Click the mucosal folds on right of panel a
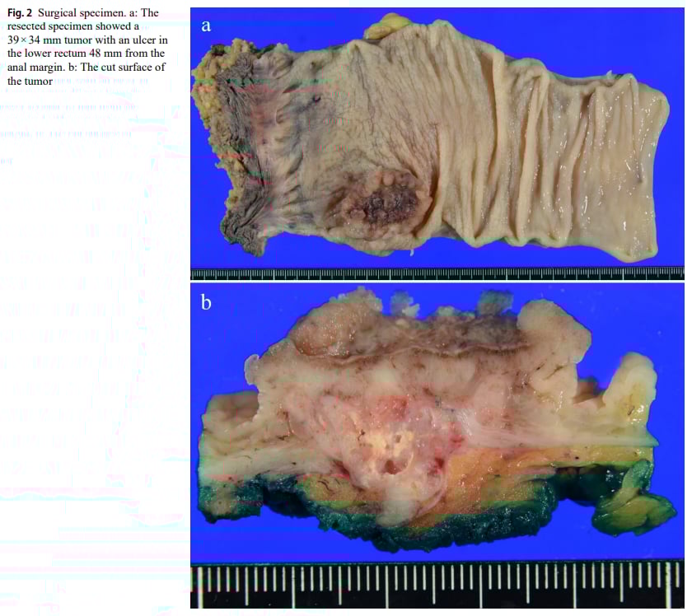Screen dimensions: 692x616 click(577, 165)
